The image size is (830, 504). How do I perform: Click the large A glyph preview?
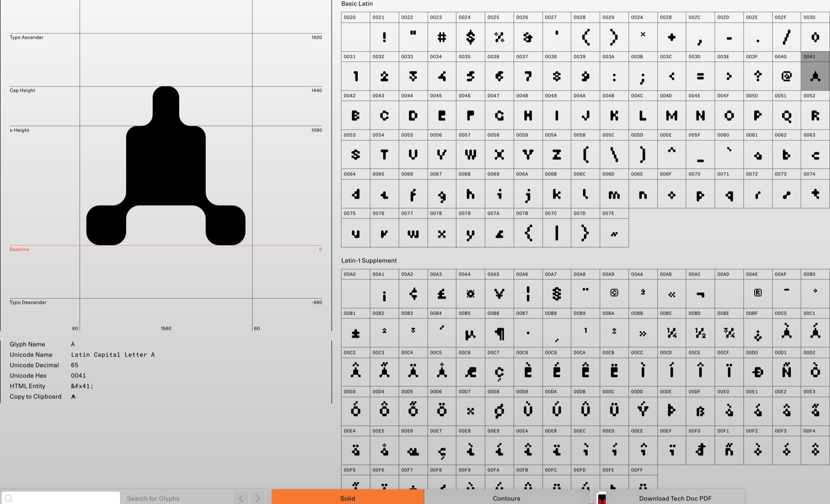click(x=166, y=166)
